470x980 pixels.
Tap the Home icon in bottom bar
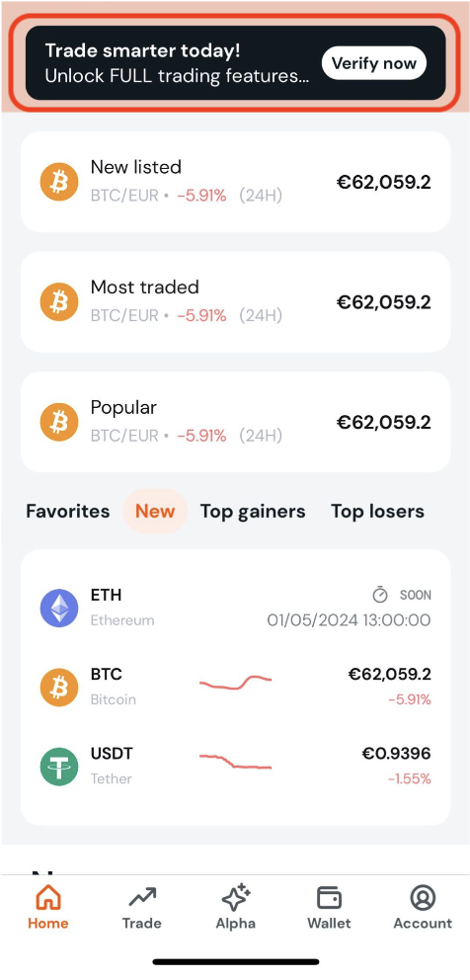click(x=48, y=898)
